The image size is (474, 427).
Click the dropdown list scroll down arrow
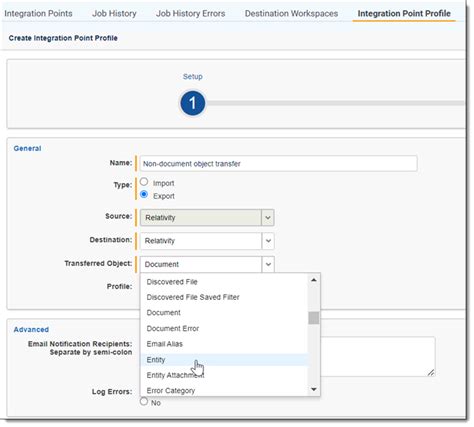(x=313, y=389)
